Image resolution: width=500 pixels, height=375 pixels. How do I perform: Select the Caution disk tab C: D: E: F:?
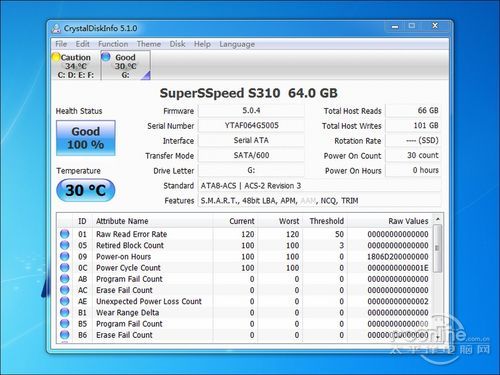pos(76,66)
